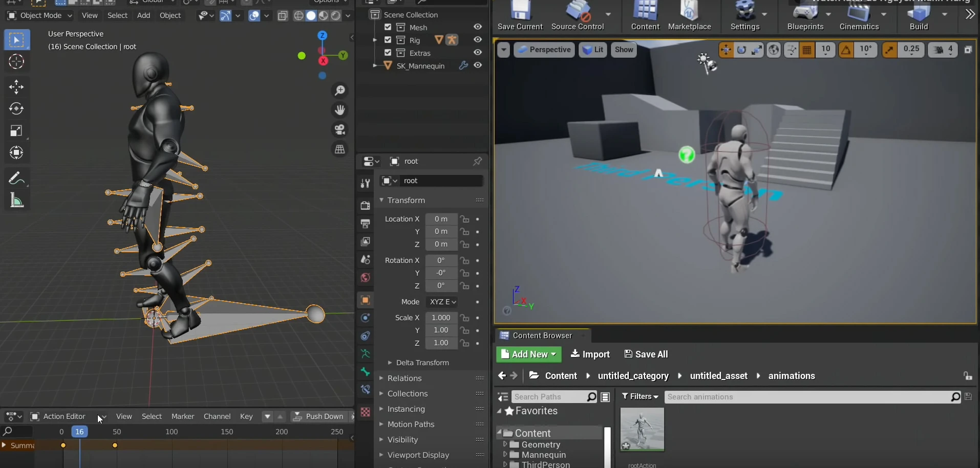Click the pan view hand icon
The width and height of the screenshot is (980, 468).
[339, 110]
